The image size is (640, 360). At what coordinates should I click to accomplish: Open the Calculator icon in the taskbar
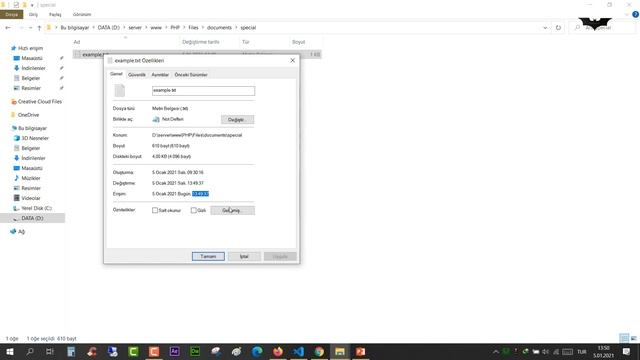pos(71,351)
